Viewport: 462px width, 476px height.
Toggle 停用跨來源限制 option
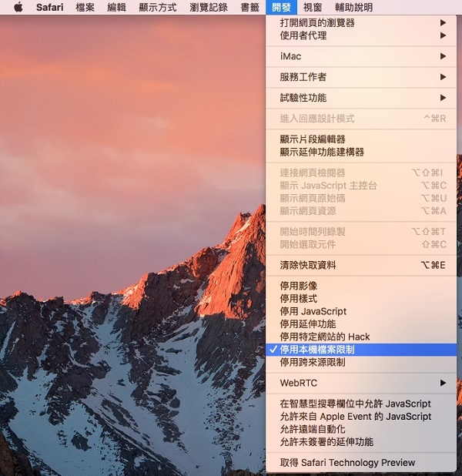coord(361,362)
